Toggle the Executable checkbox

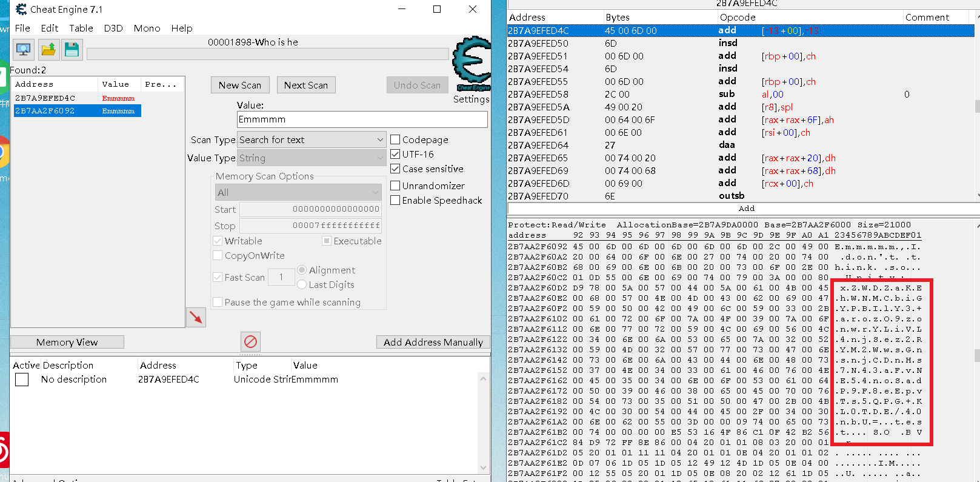click(327, 241)
